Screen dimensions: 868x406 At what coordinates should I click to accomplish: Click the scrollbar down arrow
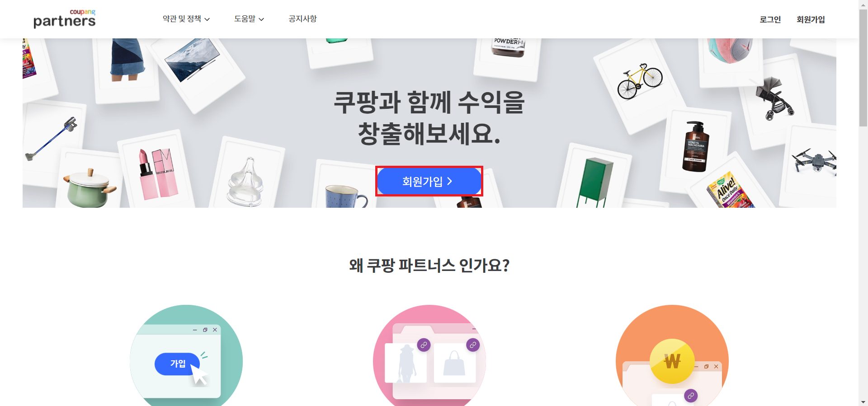tap(863, 402)
